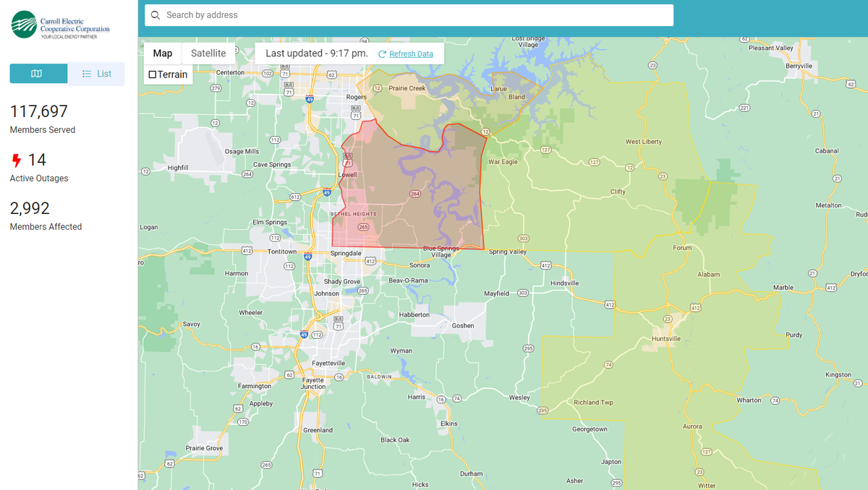Click the Centerton map label

click(231, 72)
